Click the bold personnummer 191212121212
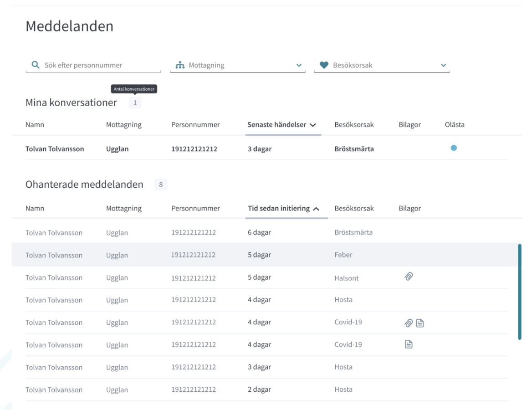Viewport: 532px width, 410px height. pyautogui.click(x=194, y=149)
